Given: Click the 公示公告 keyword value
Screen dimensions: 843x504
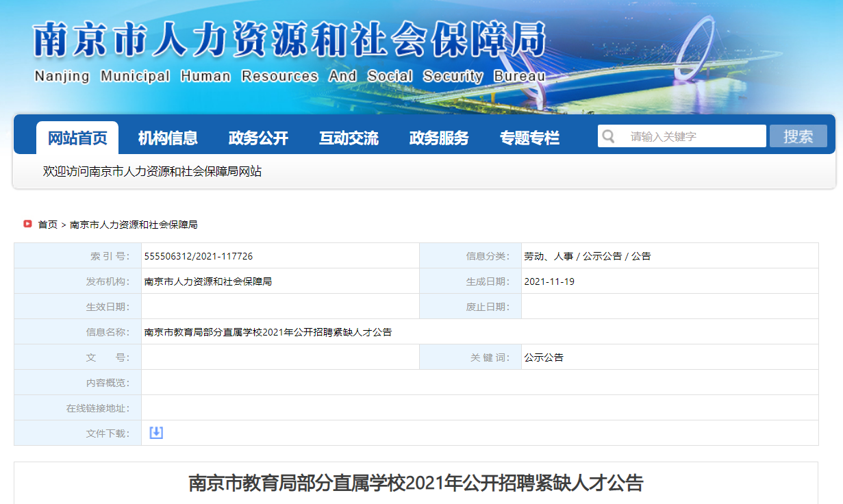Looking at the screenshot, I should coord(544,357).
